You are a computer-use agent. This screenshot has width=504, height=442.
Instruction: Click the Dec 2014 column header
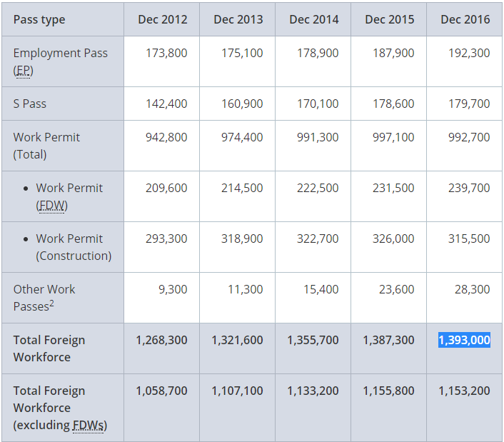coord(314,19)
